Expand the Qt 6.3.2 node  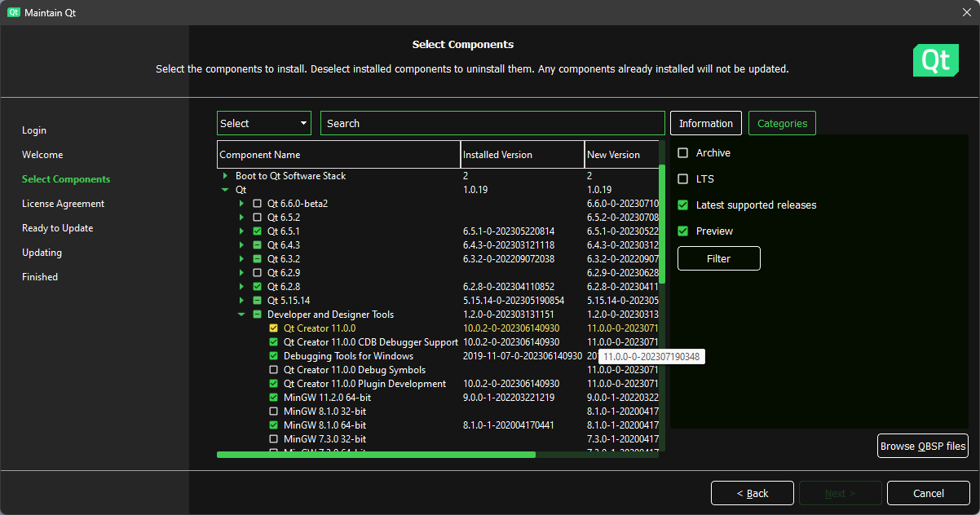[241, 259]
